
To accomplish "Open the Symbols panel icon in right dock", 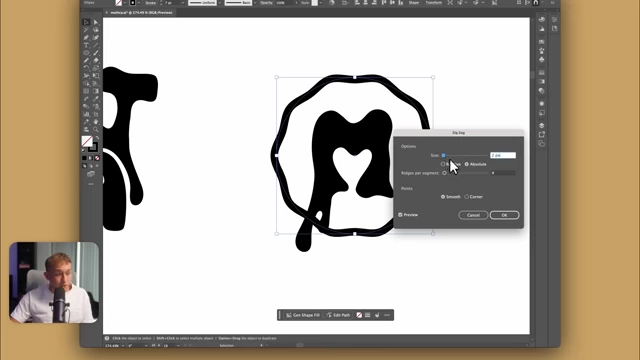I will [542, 60].
